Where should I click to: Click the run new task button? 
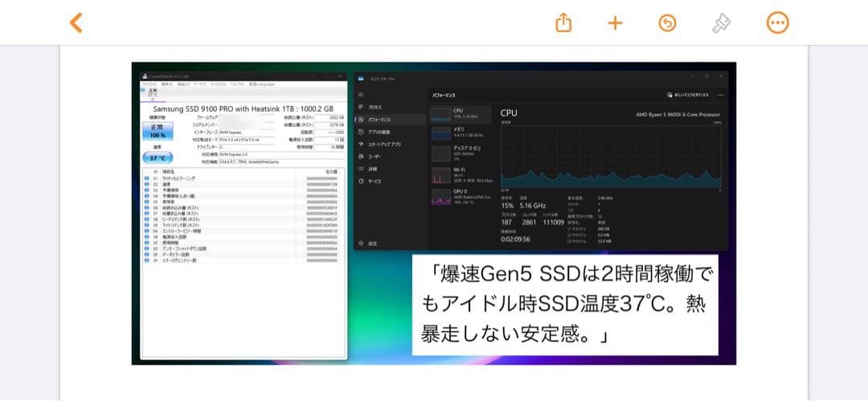(687, 95)
